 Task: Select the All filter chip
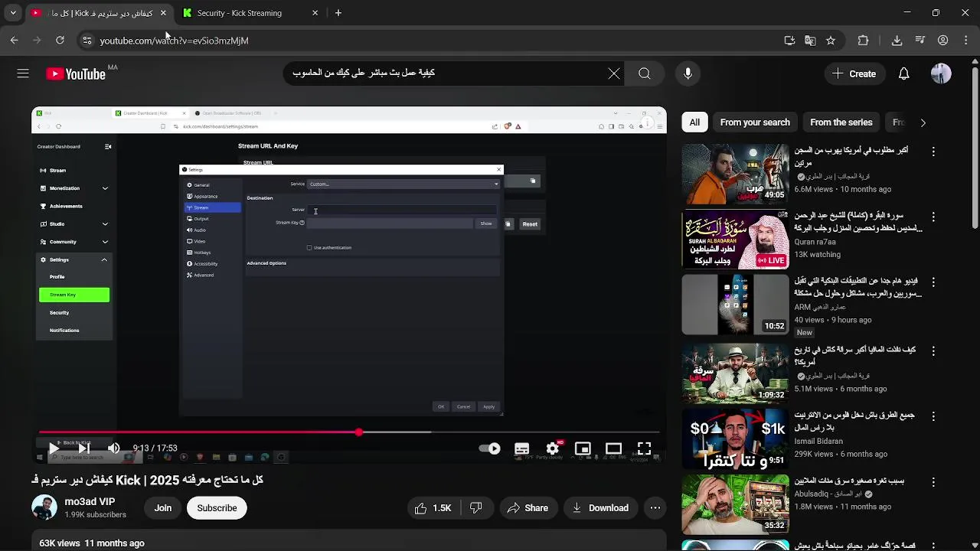pos(694,122)
